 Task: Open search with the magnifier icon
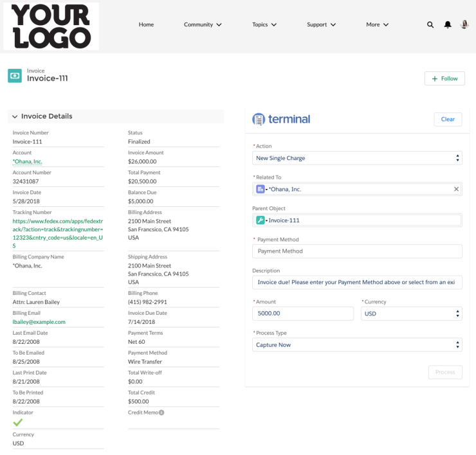(430, 24)
